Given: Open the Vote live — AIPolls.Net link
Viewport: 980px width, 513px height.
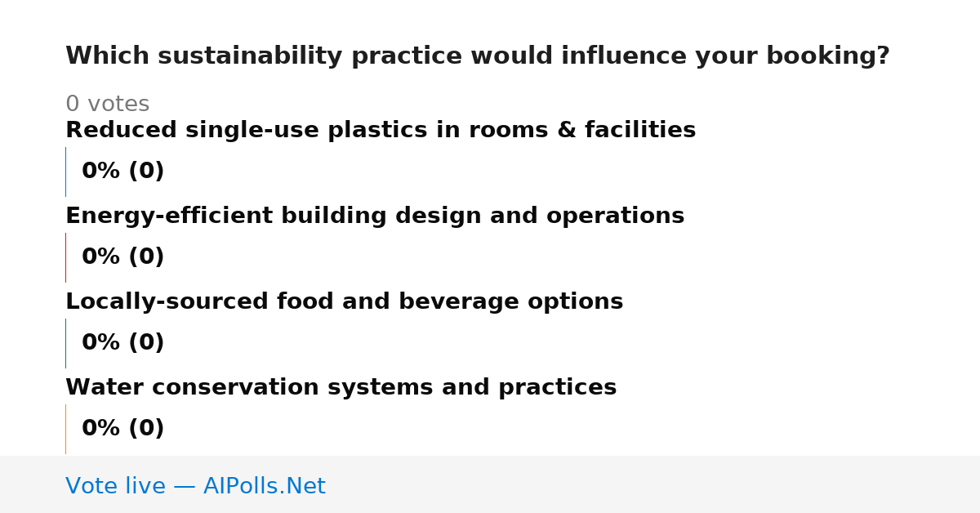Looking at the screenshot, I should tap(195, 487).
